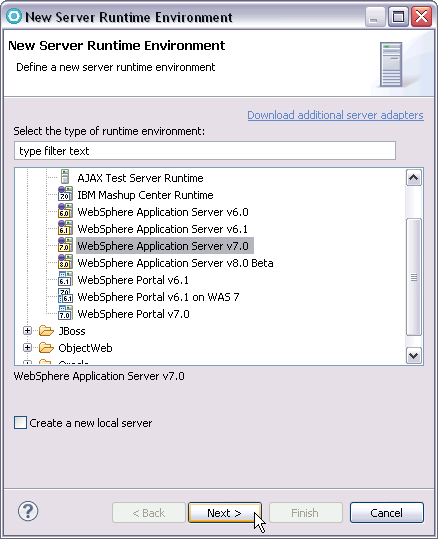Select WebSphere Application Server v8.0 Beta
This screenshot has height=539, width=438.
[175, 263]
